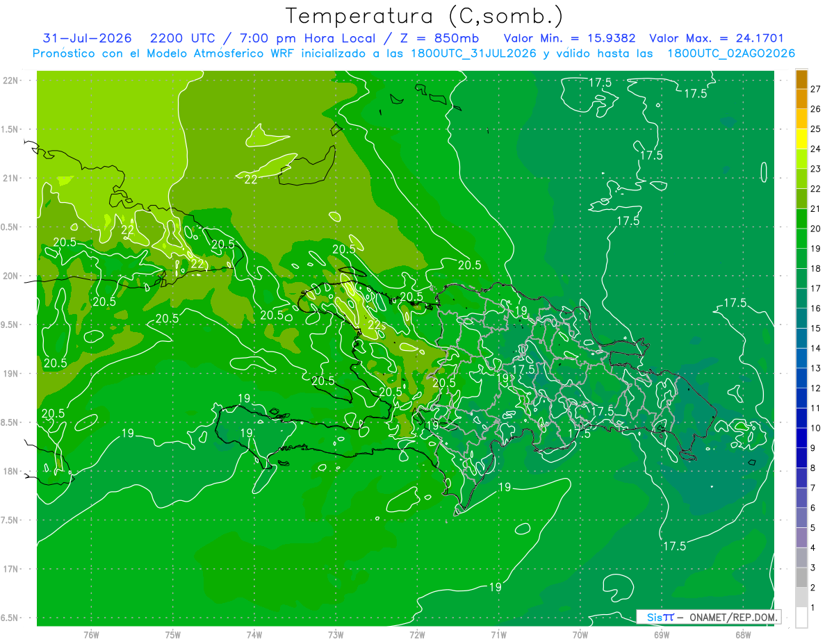The image size is (834, 644).
Task: Click the '21N' latitude axis label
Action: click(x=10, y=178)
